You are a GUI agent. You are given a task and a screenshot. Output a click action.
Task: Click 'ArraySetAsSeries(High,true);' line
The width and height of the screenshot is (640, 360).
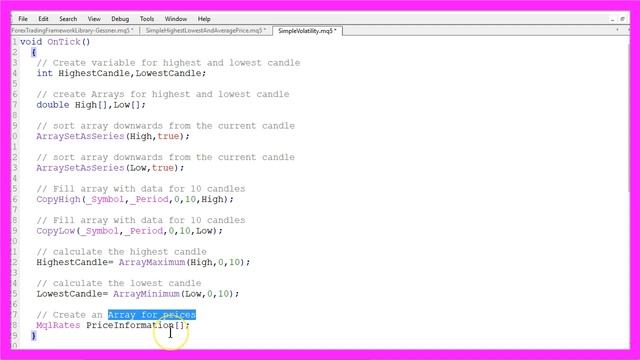pos(113,136)
